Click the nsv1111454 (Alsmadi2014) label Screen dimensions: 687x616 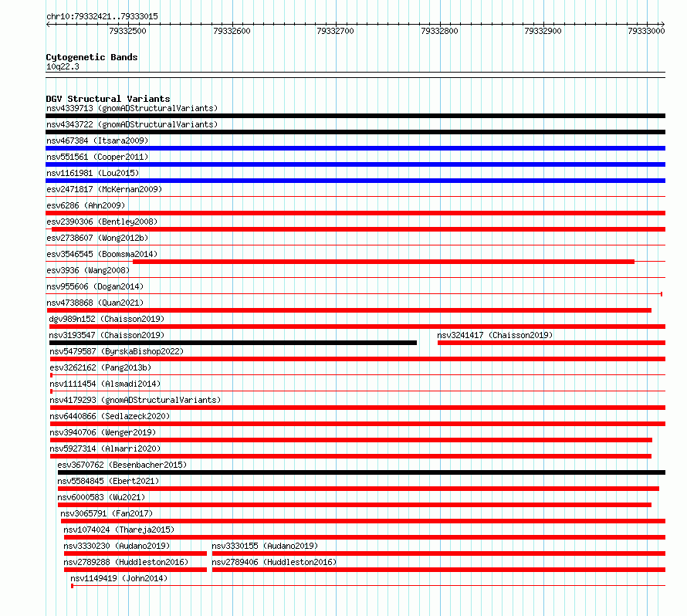105,384
